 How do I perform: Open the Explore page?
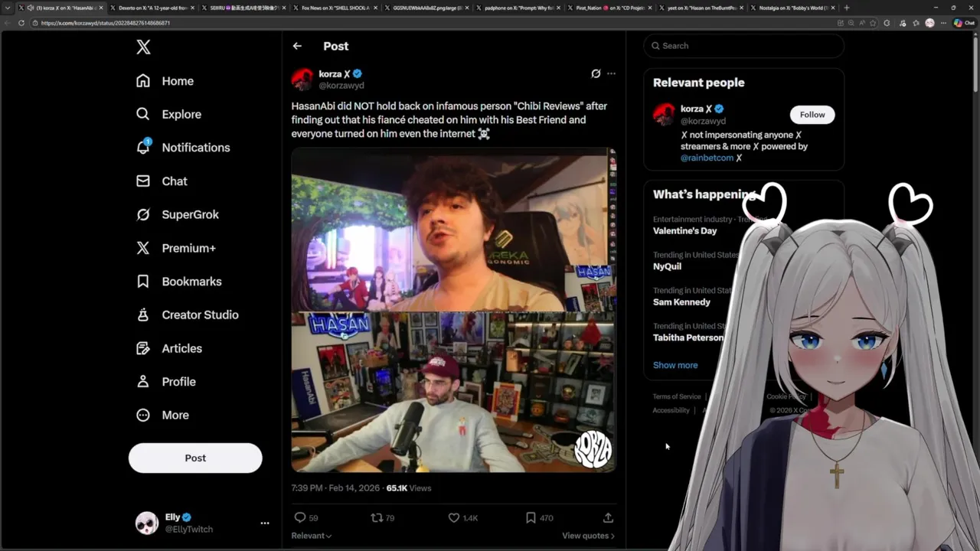click(168, 114)
